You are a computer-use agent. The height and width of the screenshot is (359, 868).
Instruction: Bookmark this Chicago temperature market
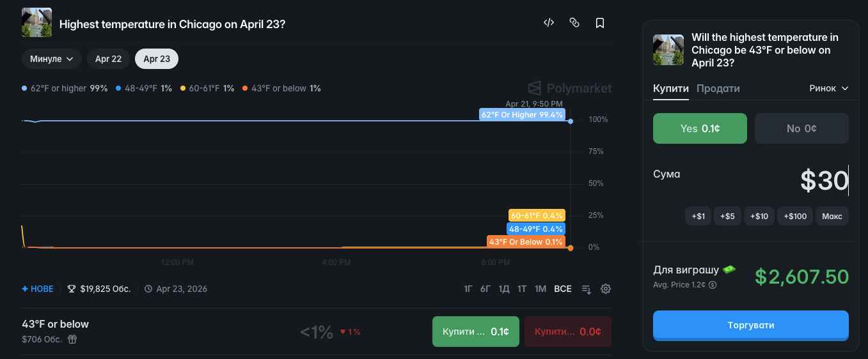coord(600,23)
